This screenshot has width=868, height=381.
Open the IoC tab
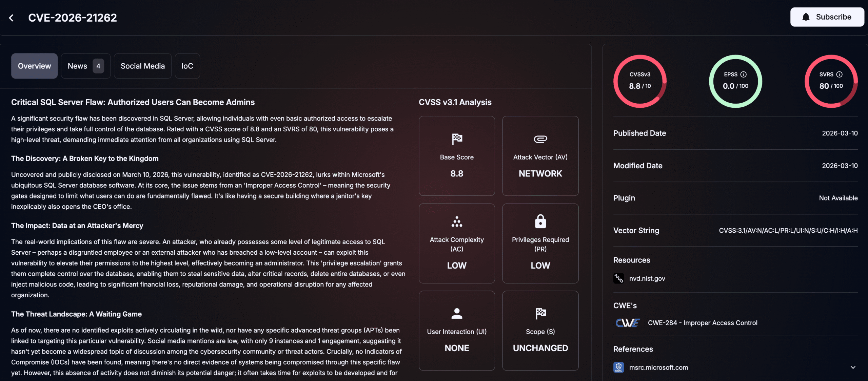pyautogui.click(x=187, y=66)
